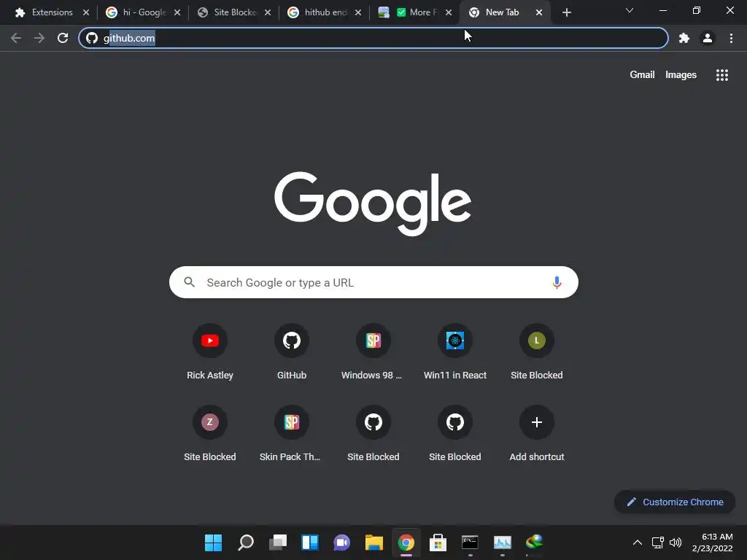Start voice search with microphone icon
The width and height of the screenshot is (747, 560).
click(557, 282)
